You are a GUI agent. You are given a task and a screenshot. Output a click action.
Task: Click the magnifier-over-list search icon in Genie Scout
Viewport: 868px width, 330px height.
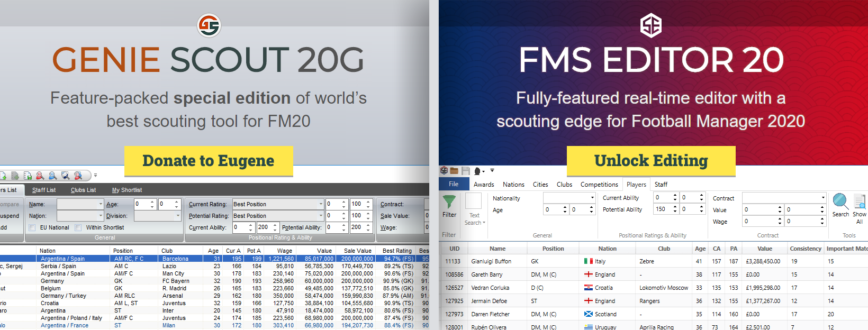tap(65, 175)
